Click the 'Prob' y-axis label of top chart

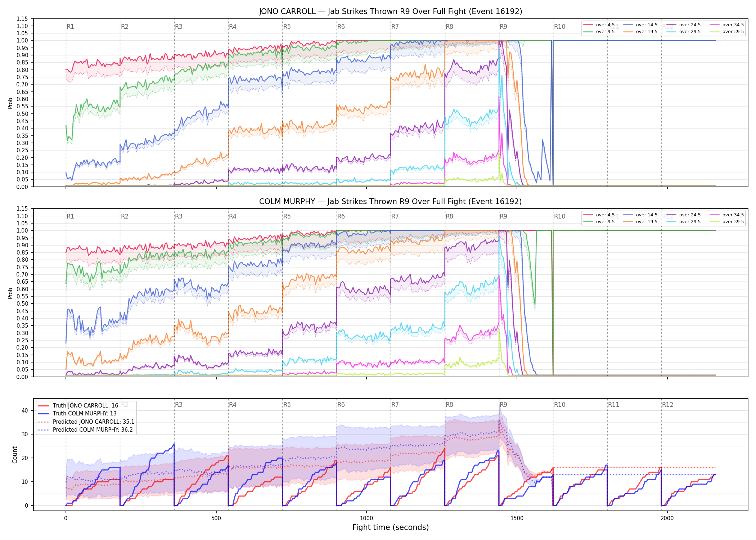tap(10, 103)
